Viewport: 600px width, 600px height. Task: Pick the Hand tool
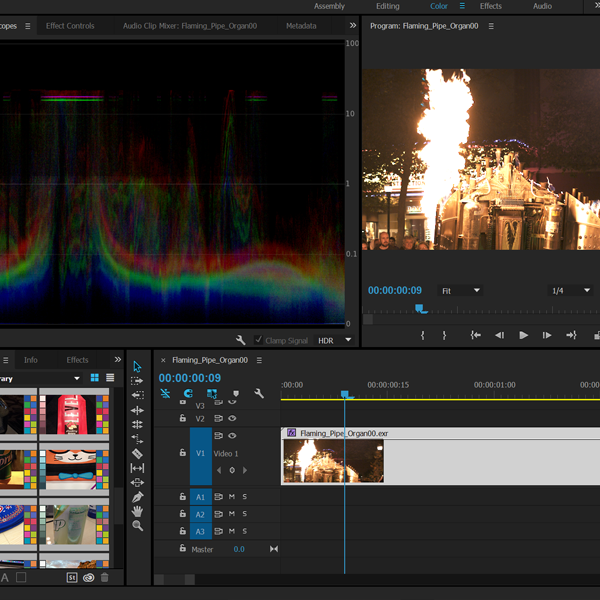(137, 511)
